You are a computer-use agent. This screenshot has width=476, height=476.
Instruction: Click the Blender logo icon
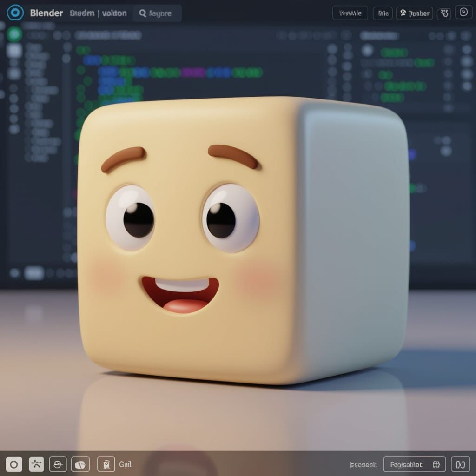(x=15, y=13)
